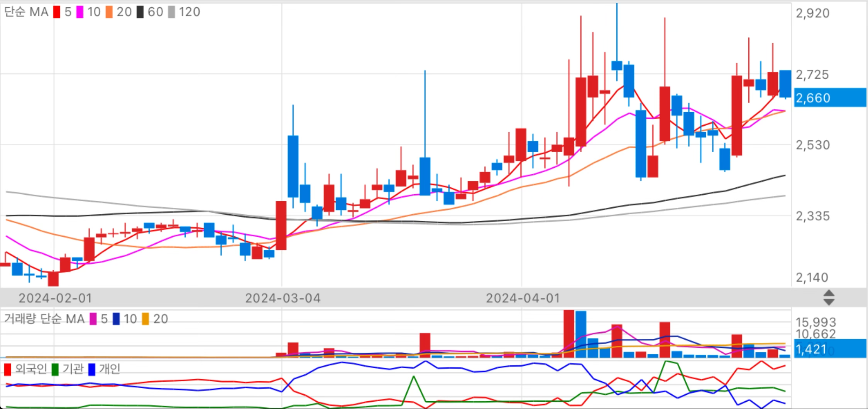
Task: Click the red 5-day MA color swatch
Action: 57,12
